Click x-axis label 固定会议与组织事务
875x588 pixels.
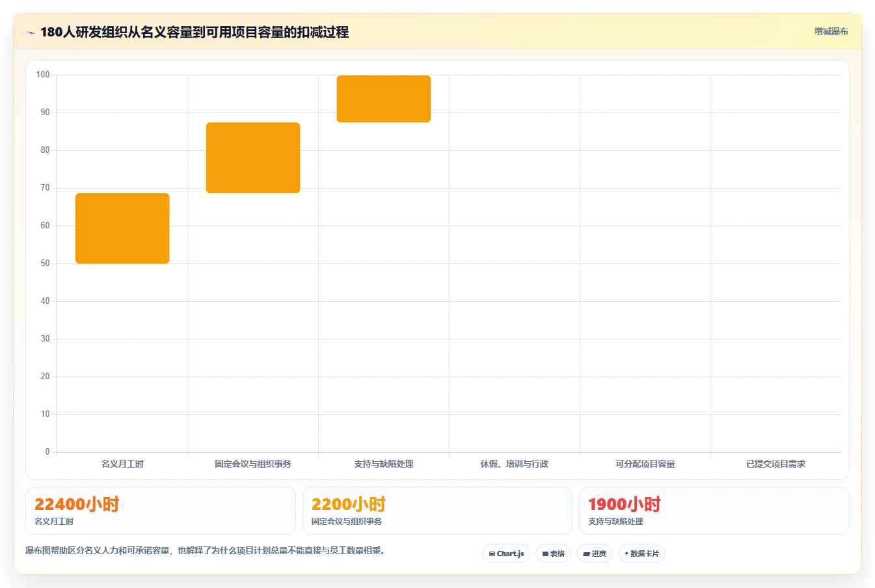(x=253, y=464)
